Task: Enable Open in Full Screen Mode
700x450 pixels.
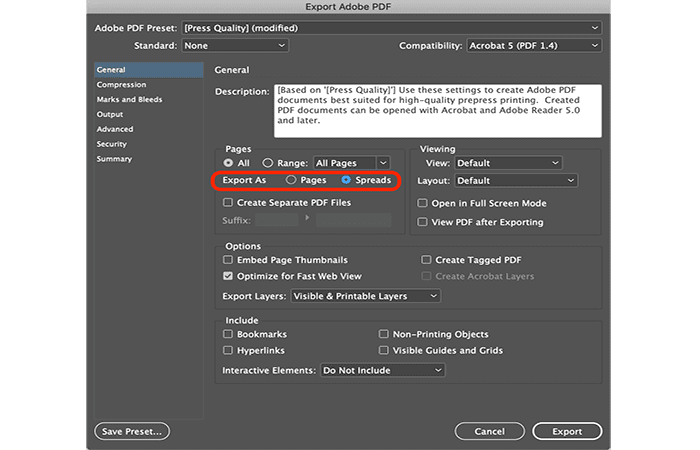Action: click(x=422, y=203)
